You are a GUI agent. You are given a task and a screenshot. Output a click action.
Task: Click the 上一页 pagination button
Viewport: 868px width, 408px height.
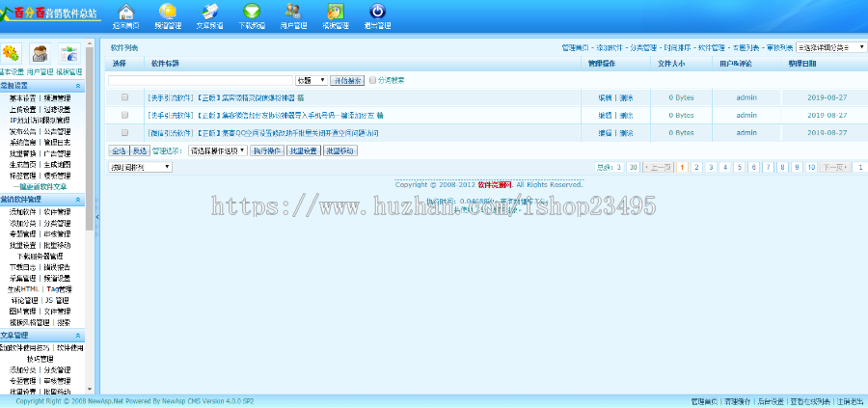coord(658,167)
